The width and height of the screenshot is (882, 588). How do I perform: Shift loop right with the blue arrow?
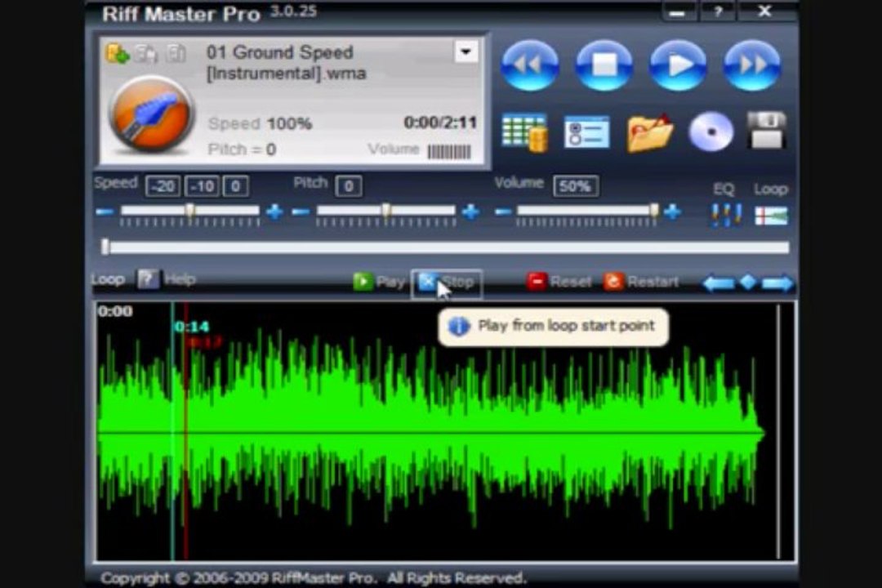tap(778, 283)
